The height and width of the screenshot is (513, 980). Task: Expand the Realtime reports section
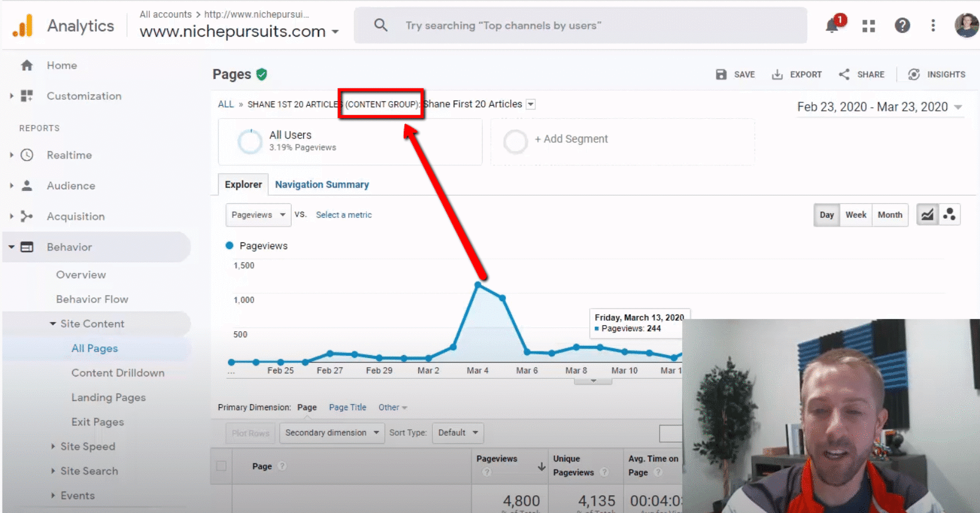(11, 155)
